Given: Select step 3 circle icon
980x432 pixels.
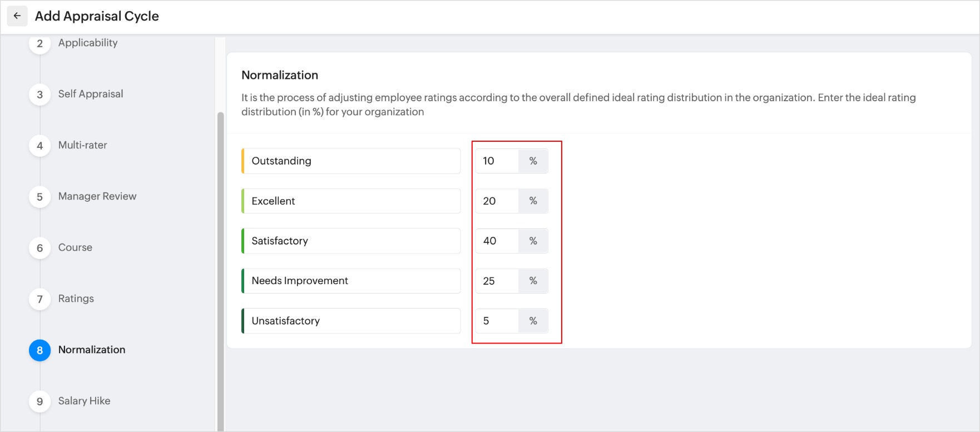Looking at the screenshot, I should tap(39, 95).
